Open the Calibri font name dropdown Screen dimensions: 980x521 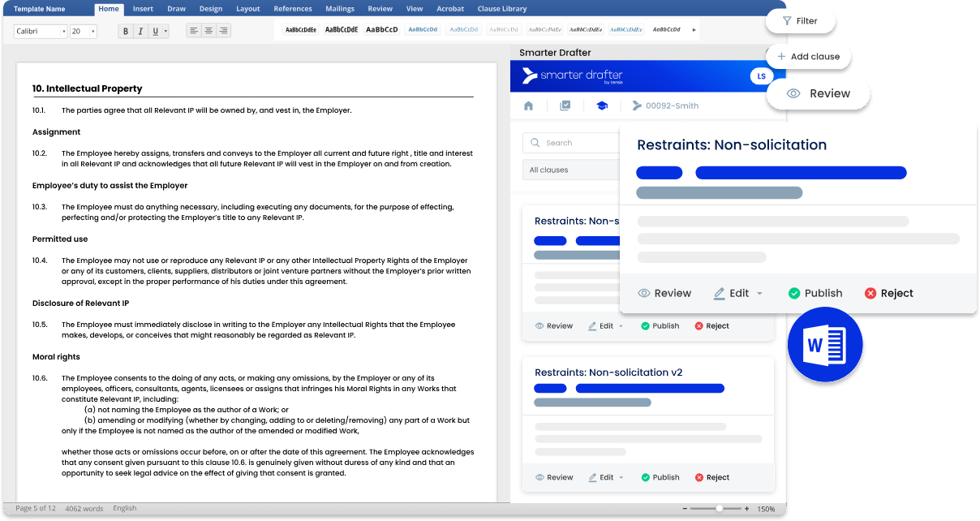[x=40, y=31]
